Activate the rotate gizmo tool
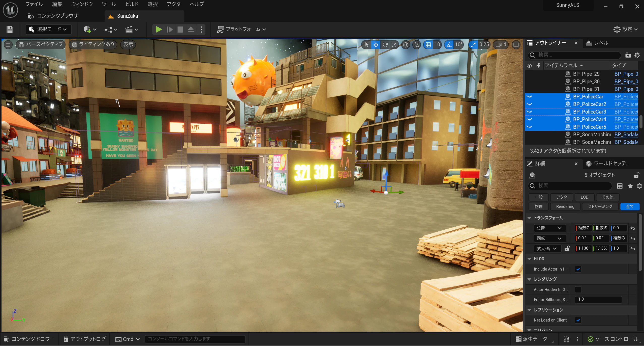Image resolution: width=644 pixels, height=346 pixels. pos(385,45)
